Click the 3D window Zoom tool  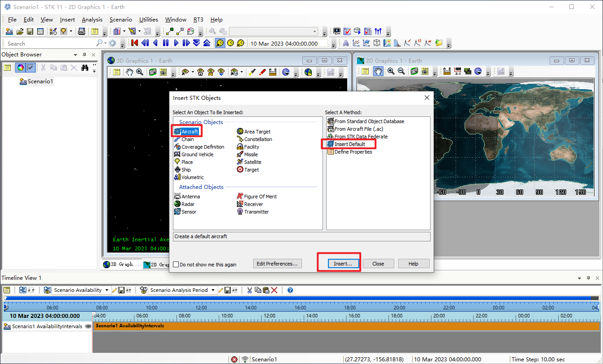coord(140,72)
